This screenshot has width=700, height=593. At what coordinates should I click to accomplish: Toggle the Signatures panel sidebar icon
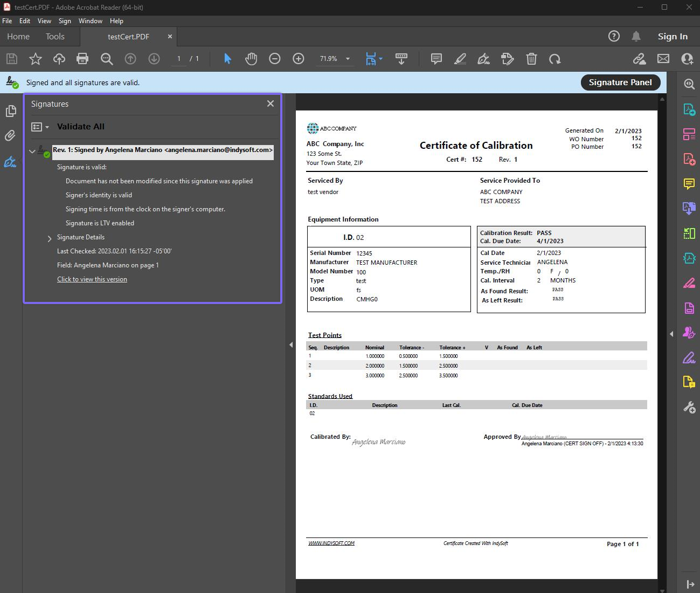pyautogui.click(x=10, y=161)
